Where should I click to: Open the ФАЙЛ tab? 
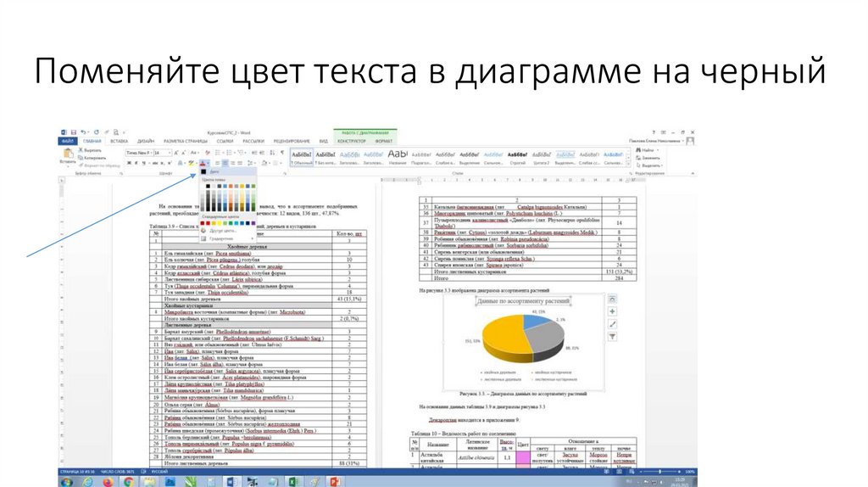(68, 142)
